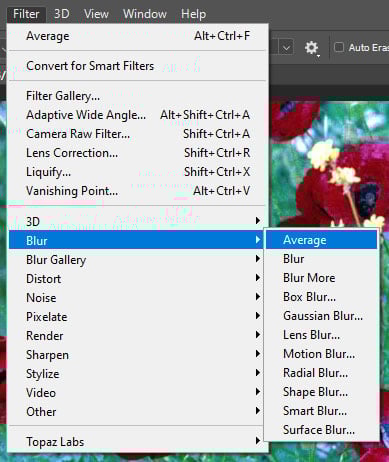Apply Blur More filter

322,278
